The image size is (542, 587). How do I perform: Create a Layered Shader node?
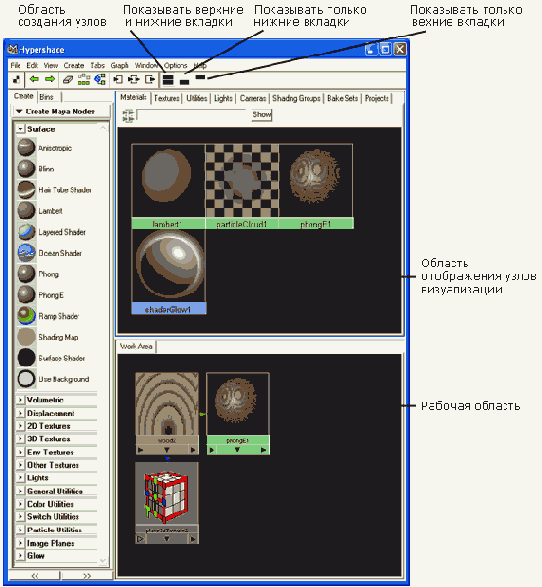point(51,232)
